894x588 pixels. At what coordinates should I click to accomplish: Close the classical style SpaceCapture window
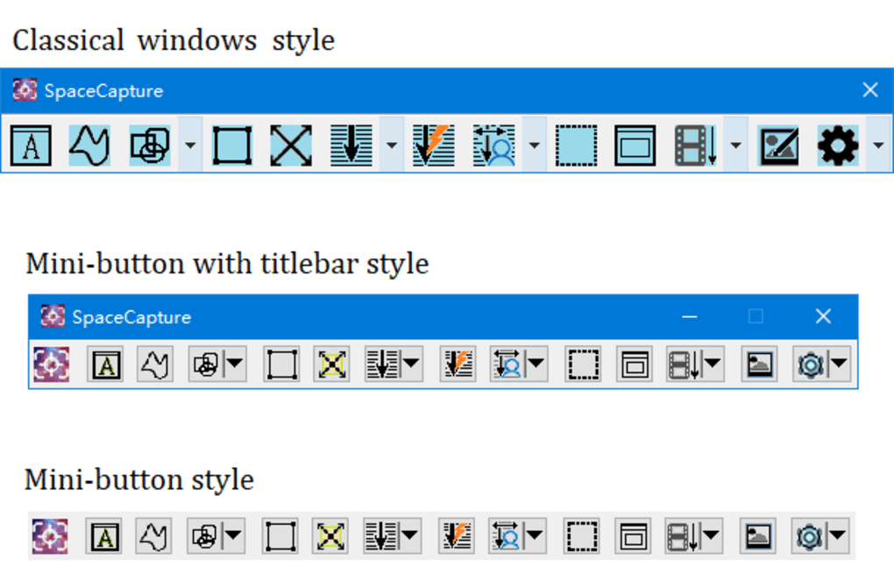pos(869,90)
